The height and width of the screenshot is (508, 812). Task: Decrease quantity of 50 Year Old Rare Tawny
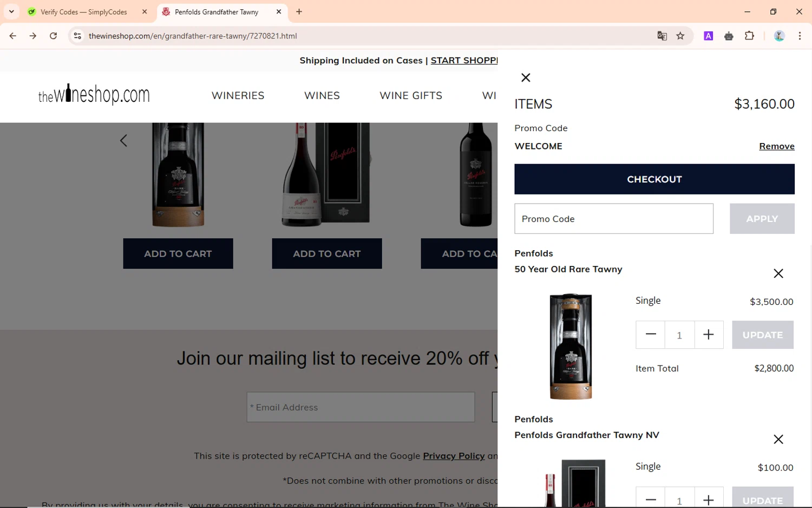(x=650, y=335)
